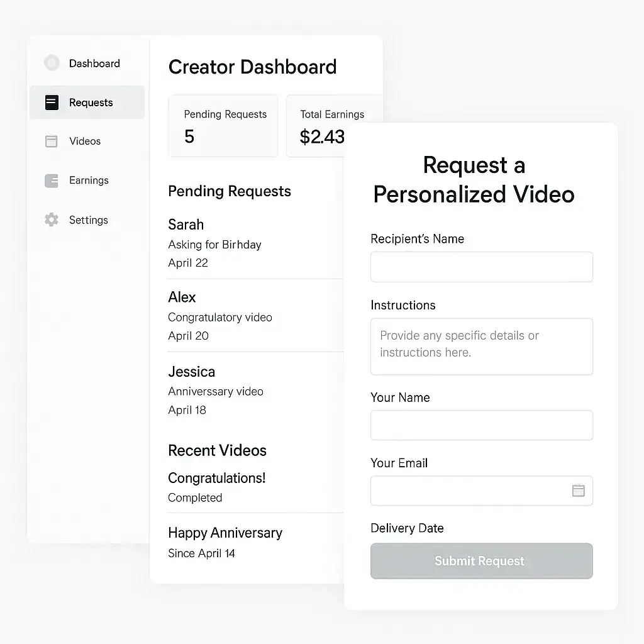The width and height of the screenshot is (644, 644).
Task: Click the April 20 date text
Action: (188, 336)
